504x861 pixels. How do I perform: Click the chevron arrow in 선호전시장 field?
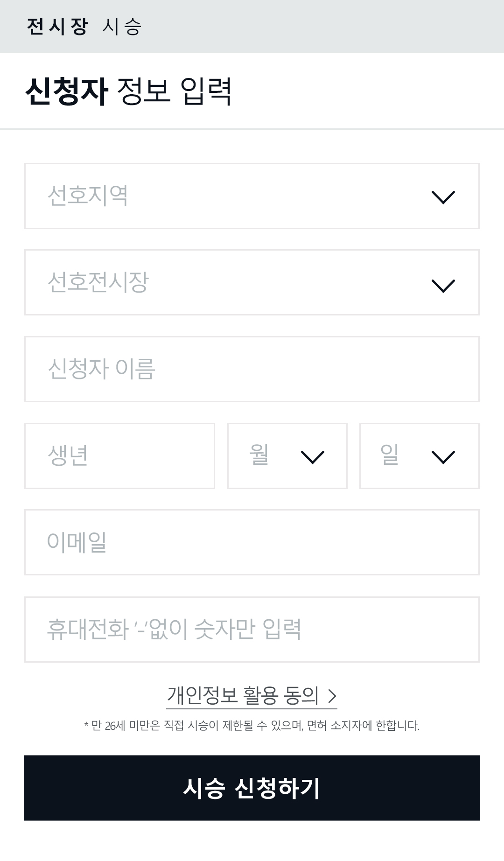click(443, 285)
